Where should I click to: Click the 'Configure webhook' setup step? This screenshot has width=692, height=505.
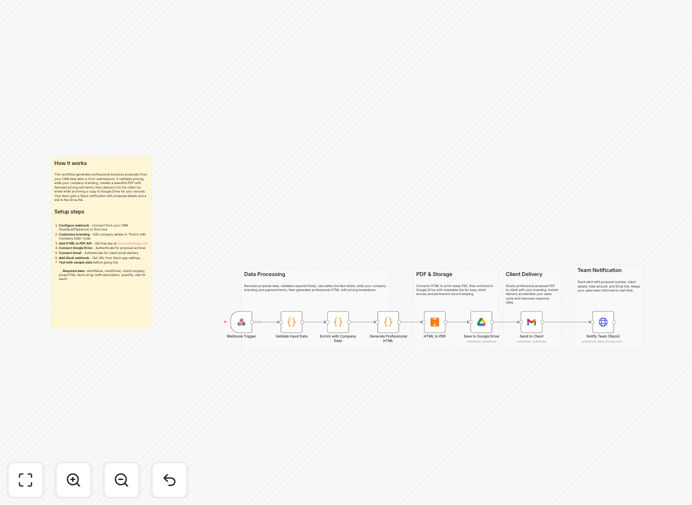[x=74, y=225]
